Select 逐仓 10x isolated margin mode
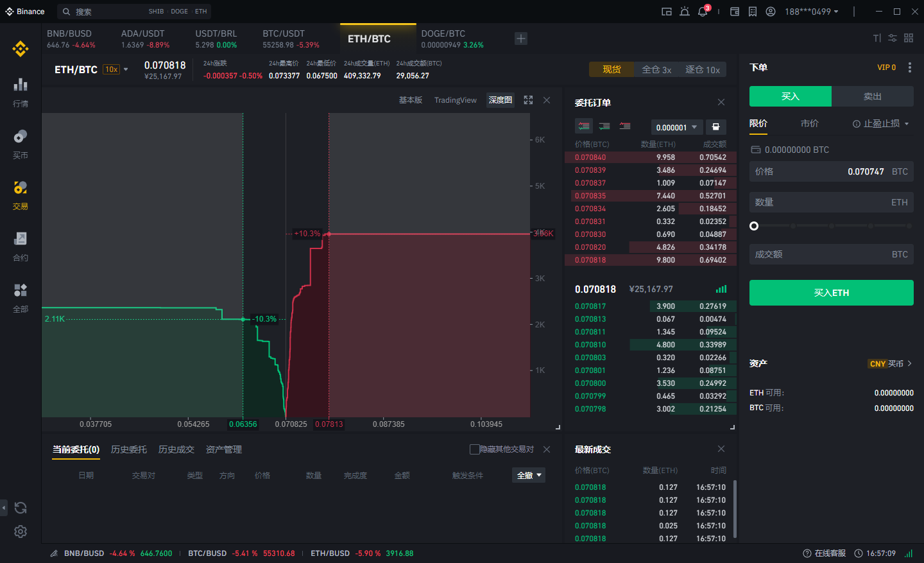The height and width of the screenshot is (563, 924). (x=703, y=69)
